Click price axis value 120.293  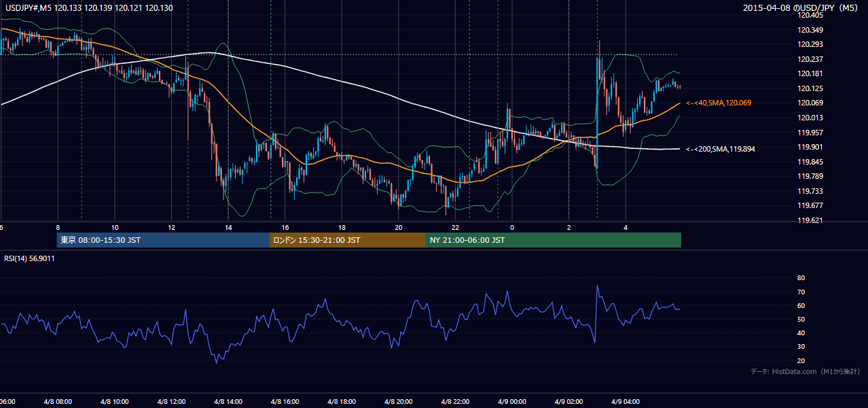click(x=810, y=44)
